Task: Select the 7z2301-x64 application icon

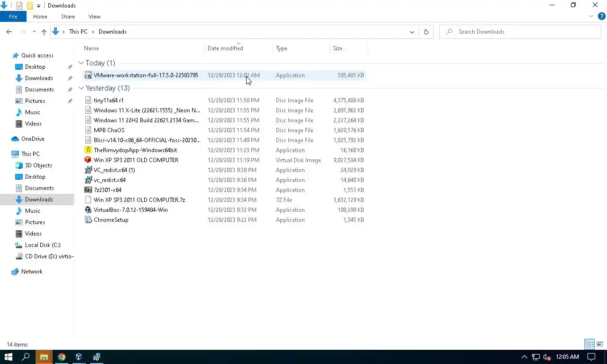Action: click(88, 190)
